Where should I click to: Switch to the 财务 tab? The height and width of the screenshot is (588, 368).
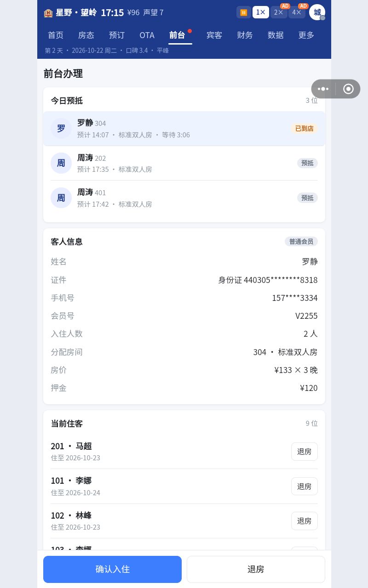click(245, 35)
